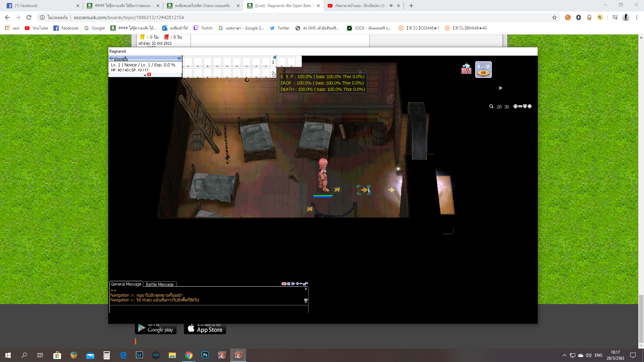Show hidden system tray icons
The height and width of the screenshot is (362, 644).
click(x=564, y=355)
